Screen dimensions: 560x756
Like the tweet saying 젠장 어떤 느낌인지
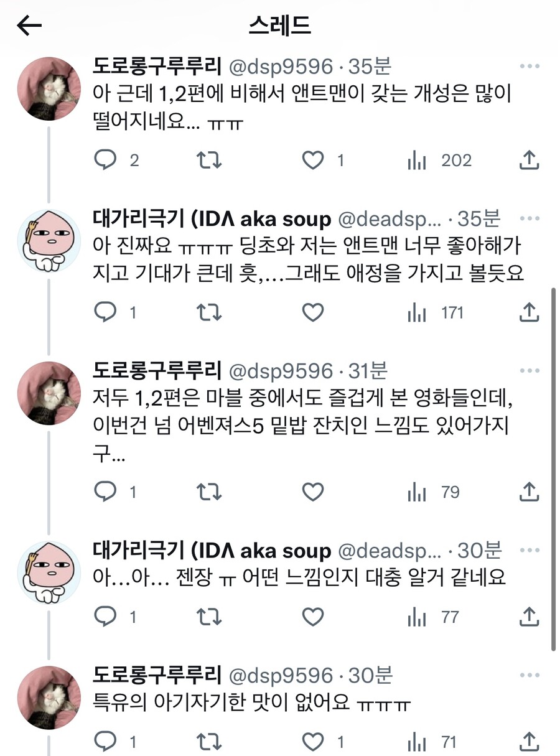313,617
